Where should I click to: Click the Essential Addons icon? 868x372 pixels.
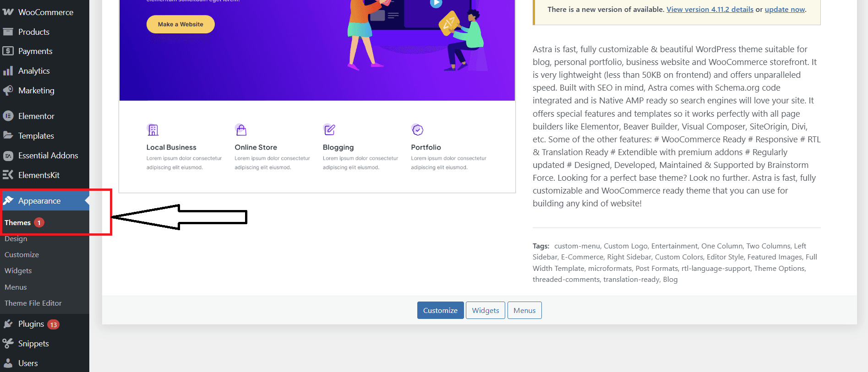click(8, 156)
